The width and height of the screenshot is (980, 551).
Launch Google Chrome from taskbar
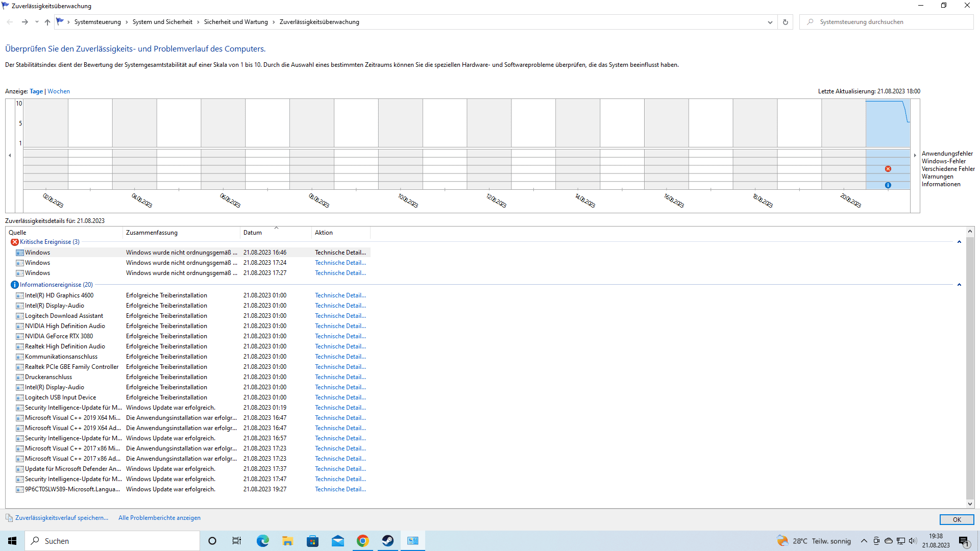point(362,541)
